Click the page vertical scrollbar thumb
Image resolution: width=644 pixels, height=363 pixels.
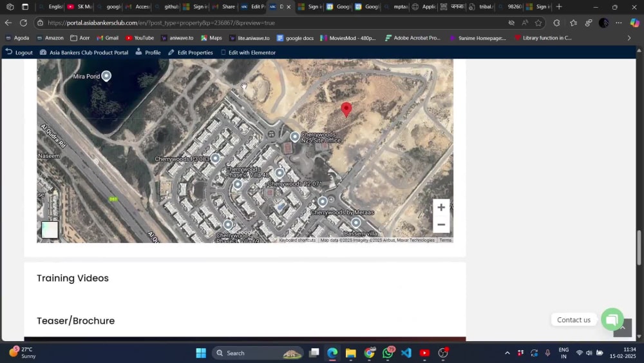pos(639,248)
